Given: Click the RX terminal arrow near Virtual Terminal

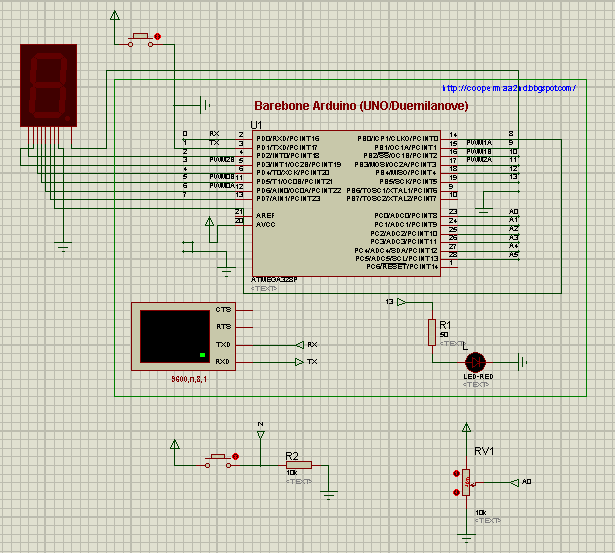Looking at the screenshot, I should coord(300,345).
